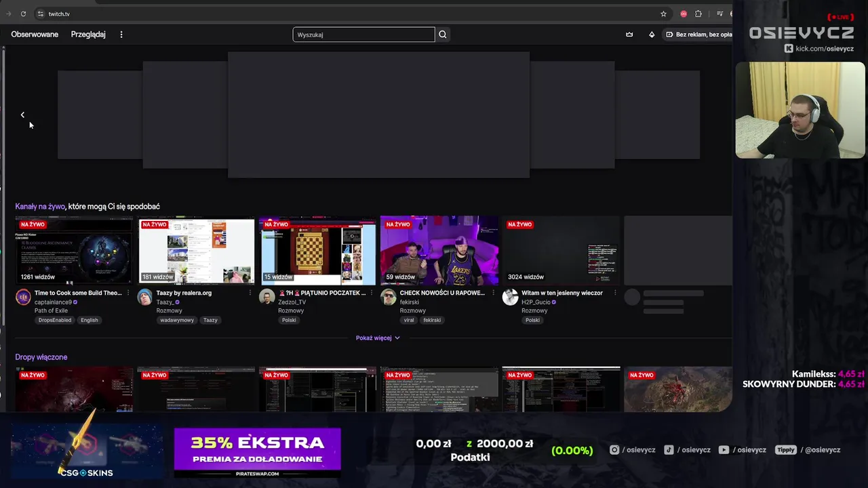868x488 pixels.
Task: Click captainlance9 channel name
Action: [53, 302]
